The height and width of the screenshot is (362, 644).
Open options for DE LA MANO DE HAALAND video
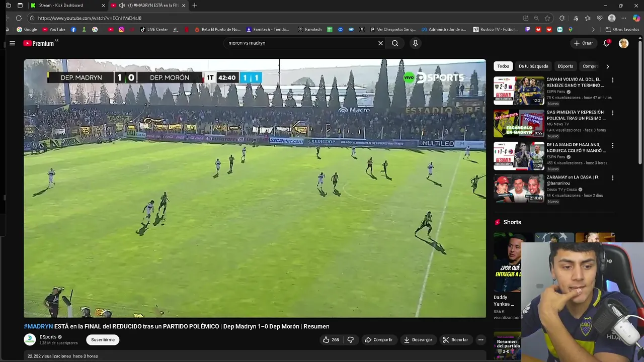tap(612, 145)
